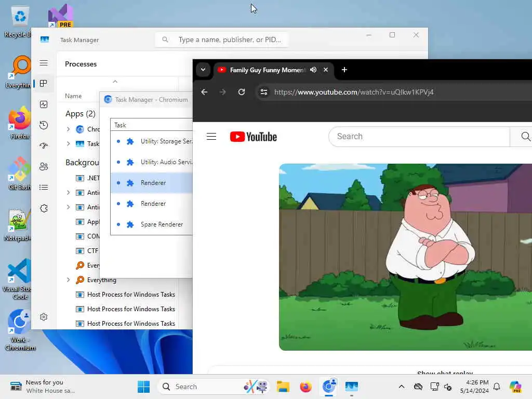
Task: Open the Windows Start menu
Action: click(x=143, y=387)
